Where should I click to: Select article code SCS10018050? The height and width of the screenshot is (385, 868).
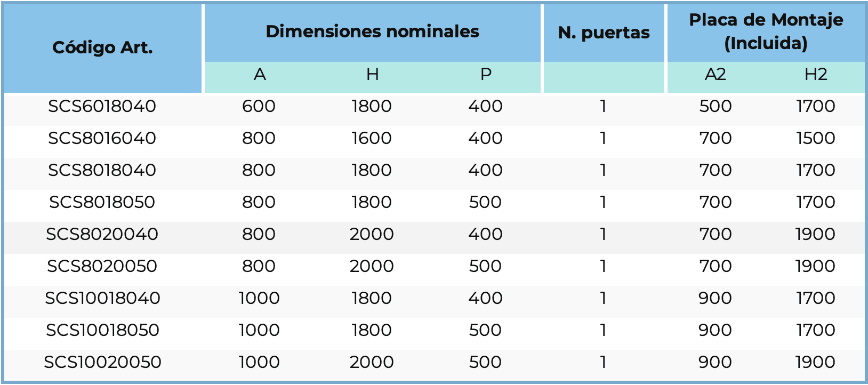(102, 331)
